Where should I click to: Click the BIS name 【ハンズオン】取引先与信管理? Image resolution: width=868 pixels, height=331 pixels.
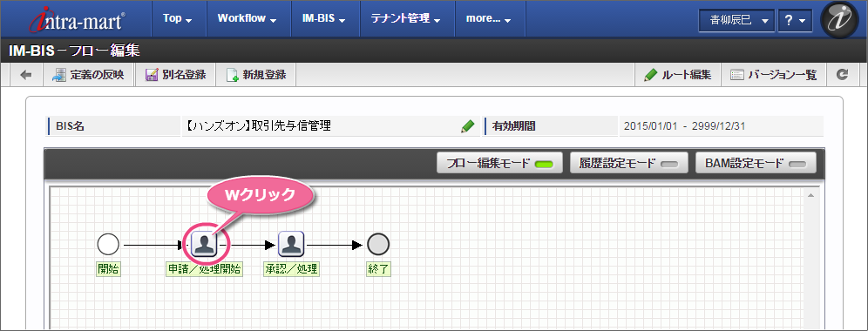pyautogui.click(x=257, y=126)
